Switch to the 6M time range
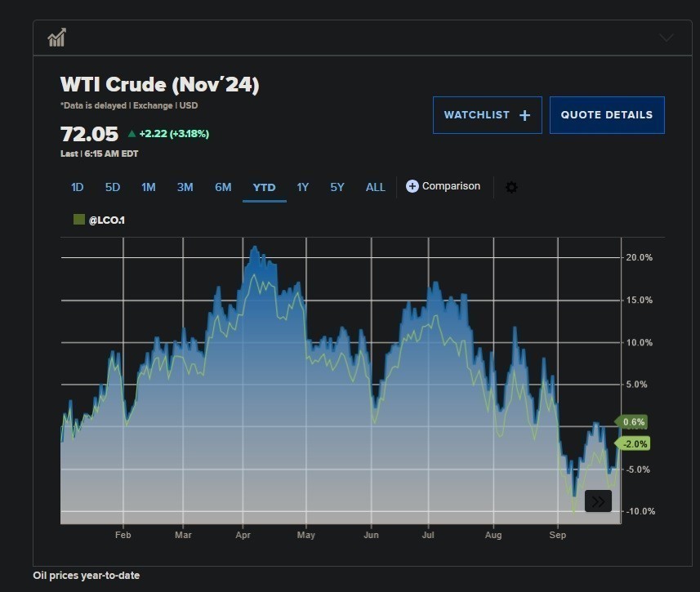 click(x=223, y=187)
